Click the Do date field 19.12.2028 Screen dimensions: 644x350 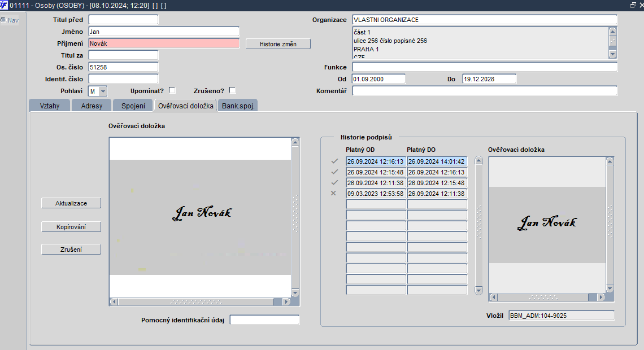(x=489, y=79)
